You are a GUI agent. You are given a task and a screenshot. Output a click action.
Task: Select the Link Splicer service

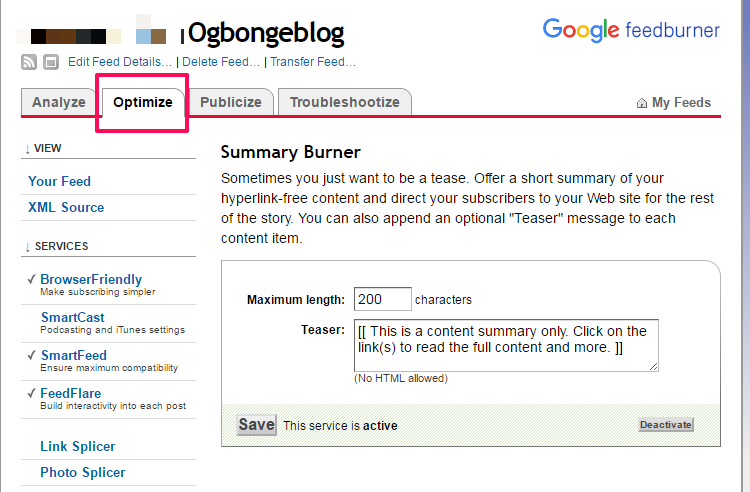click(77, 446)
